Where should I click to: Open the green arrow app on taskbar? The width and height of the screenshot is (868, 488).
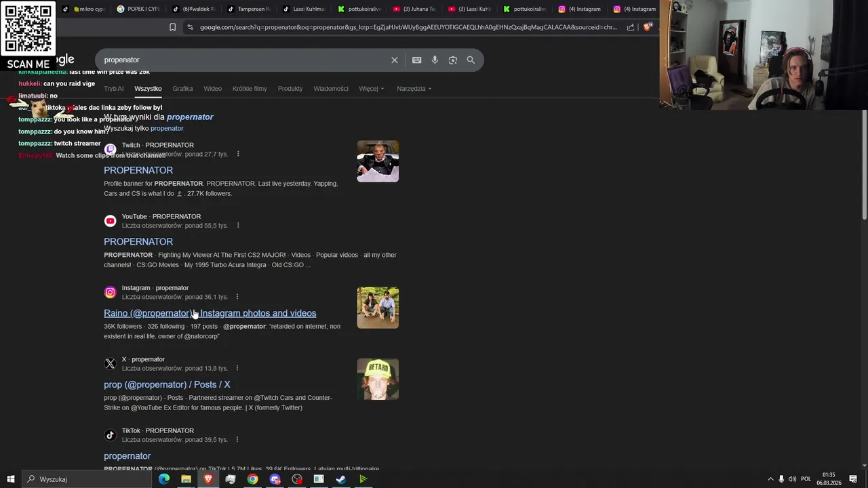point(363,479)
